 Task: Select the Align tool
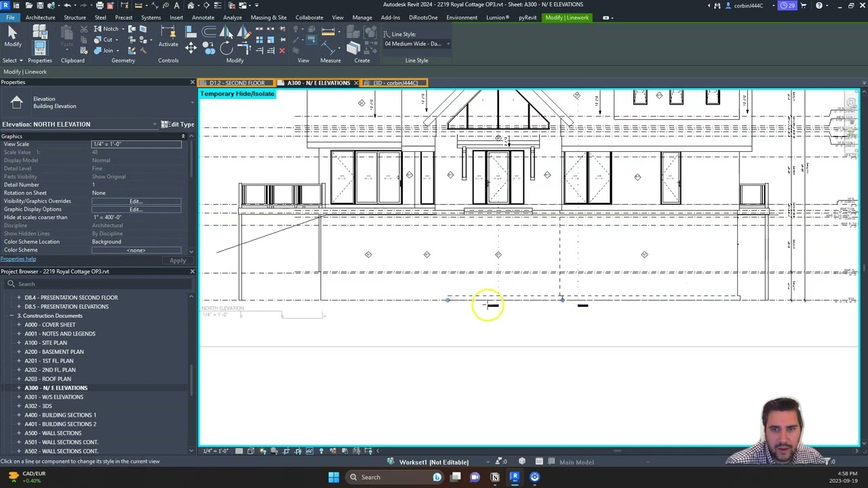tap(191, 31)
